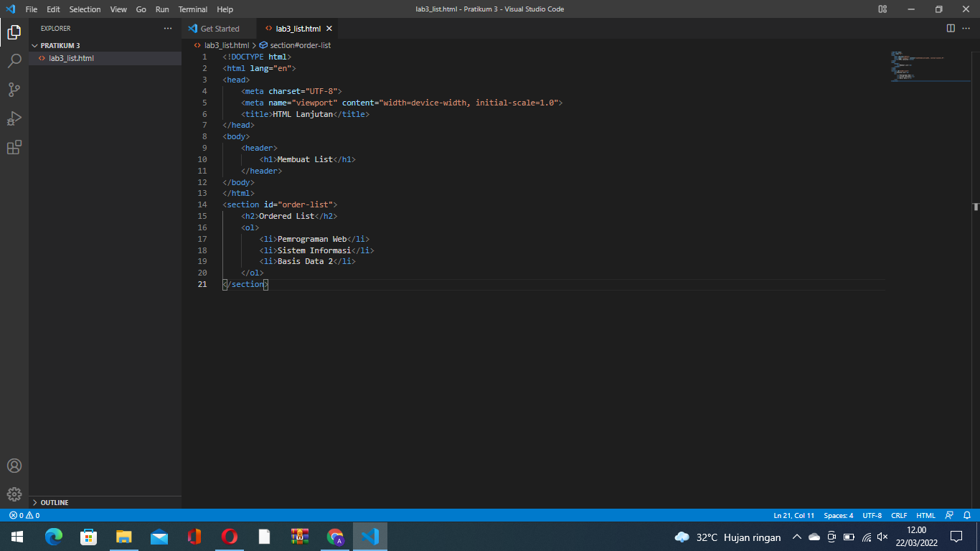
Task: Close the lab3_list.html editor tab
Action: click(x=329, y=29)
